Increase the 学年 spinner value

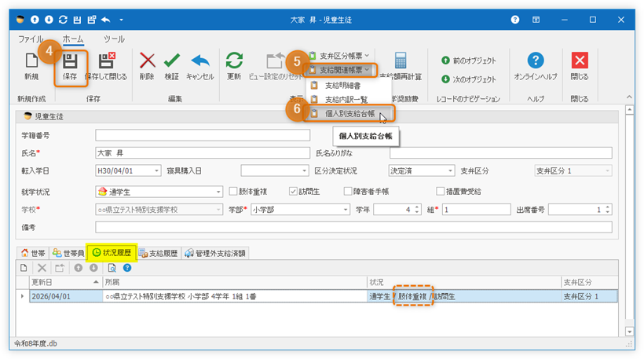click(416, 207)
